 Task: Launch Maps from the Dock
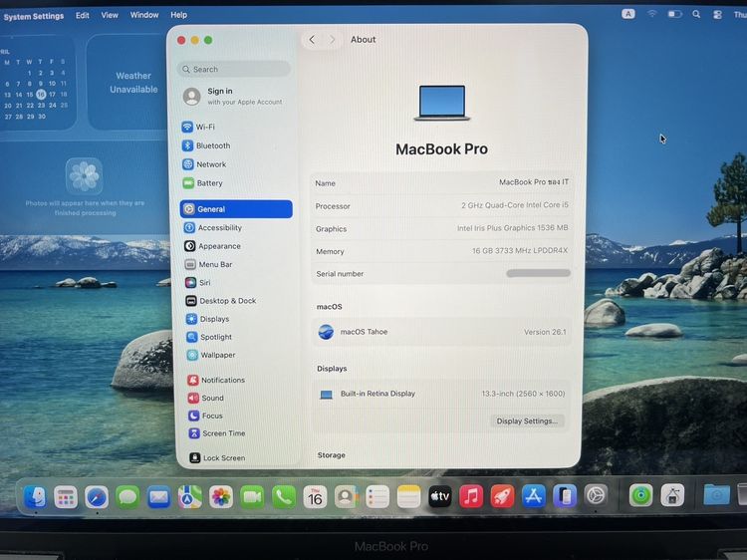pyautogui.click(x=189, y=497)
